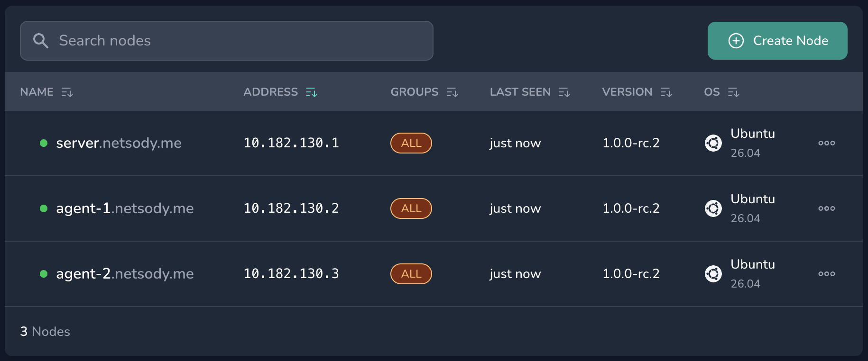868x361 pixels.
Task: Click 'just now' in agent-1.netsody.me row
Action: 515,209
